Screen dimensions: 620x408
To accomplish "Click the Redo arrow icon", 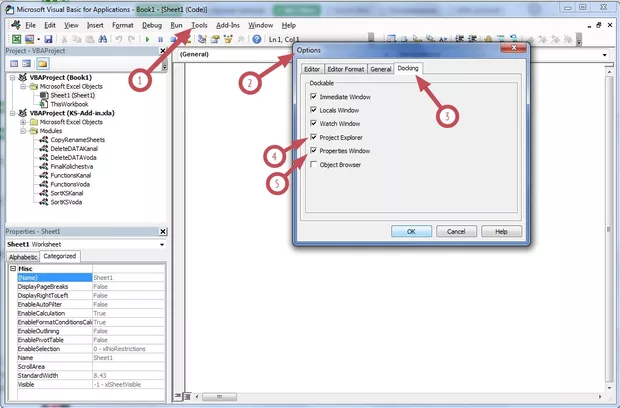I will tap(131, 39).
